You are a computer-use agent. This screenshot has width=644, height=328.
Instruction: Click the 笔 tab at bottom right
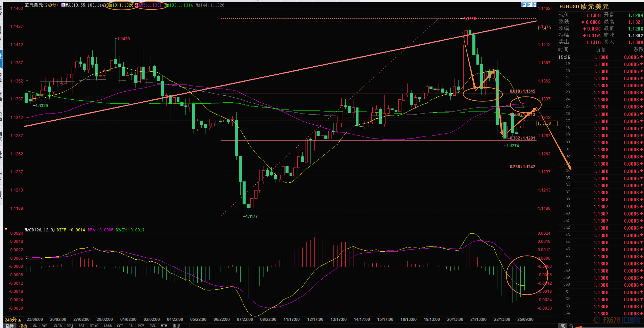point(562,326)
